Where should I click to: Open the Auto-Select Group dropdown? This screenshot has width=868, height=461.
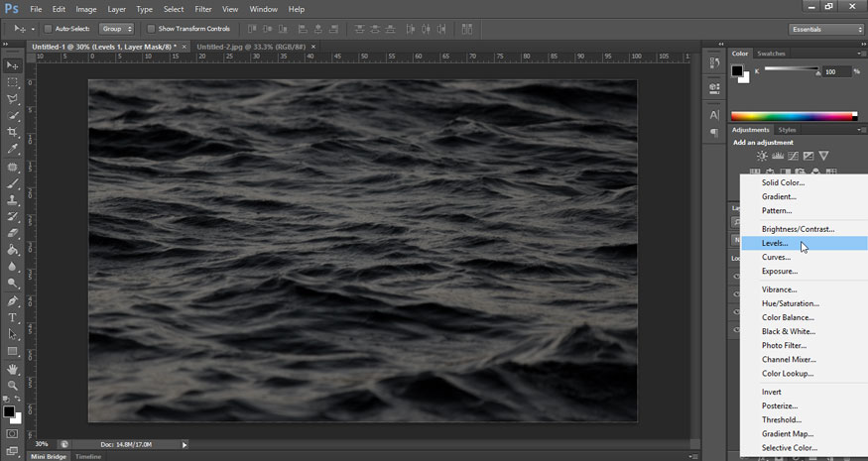tap(116, 29)
